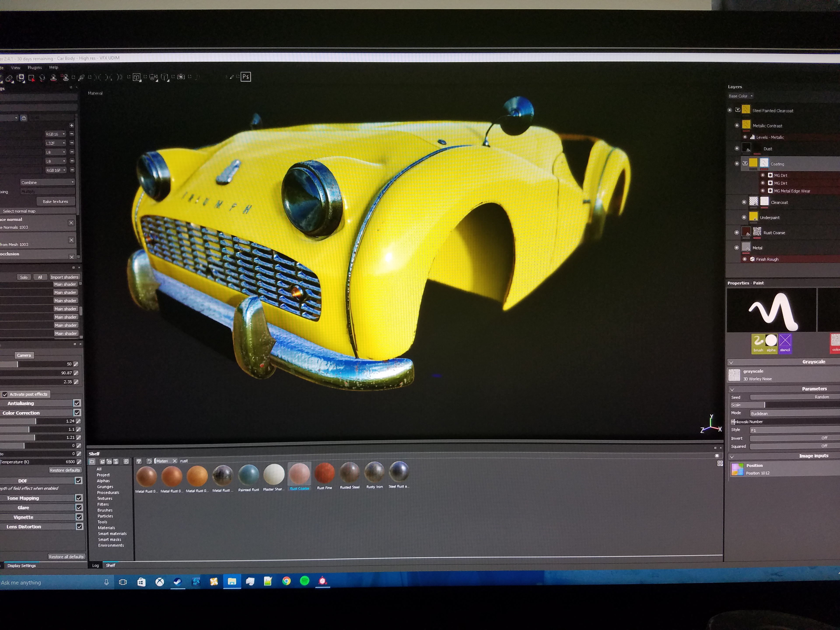Toggle the Shelf grid view size icon
The height and width of the screenshot is (630, 840).
(720, 463)
